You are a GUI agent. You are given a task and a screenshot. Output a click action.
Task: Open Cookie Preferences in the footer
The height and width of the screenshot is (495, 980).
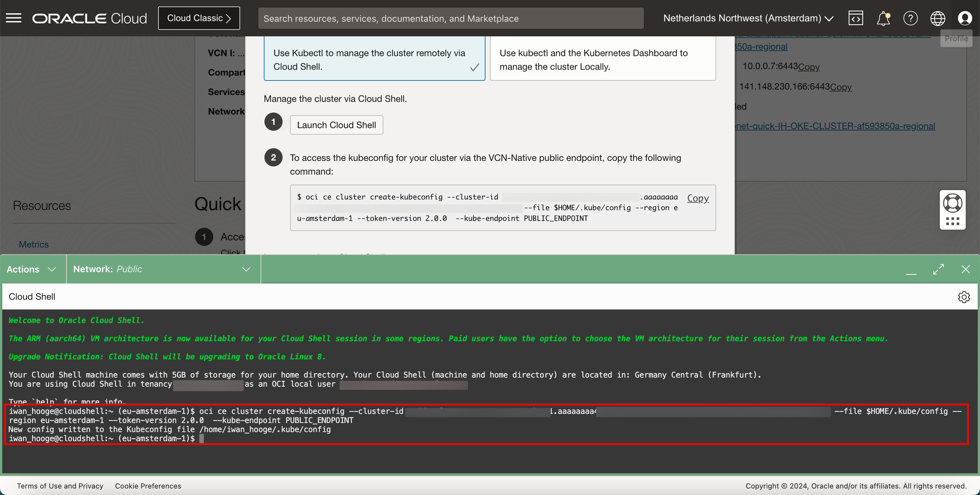click(148, 486)
